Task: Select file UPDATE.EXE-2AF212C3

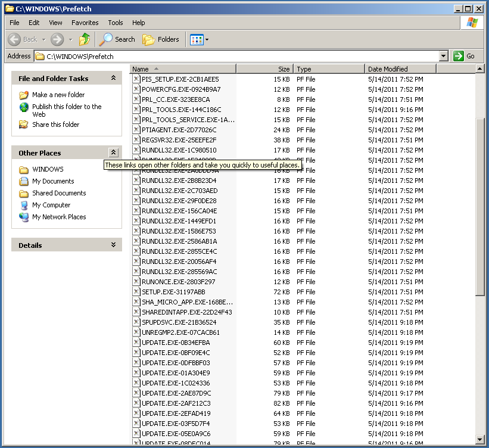Action: coord(176,403)
